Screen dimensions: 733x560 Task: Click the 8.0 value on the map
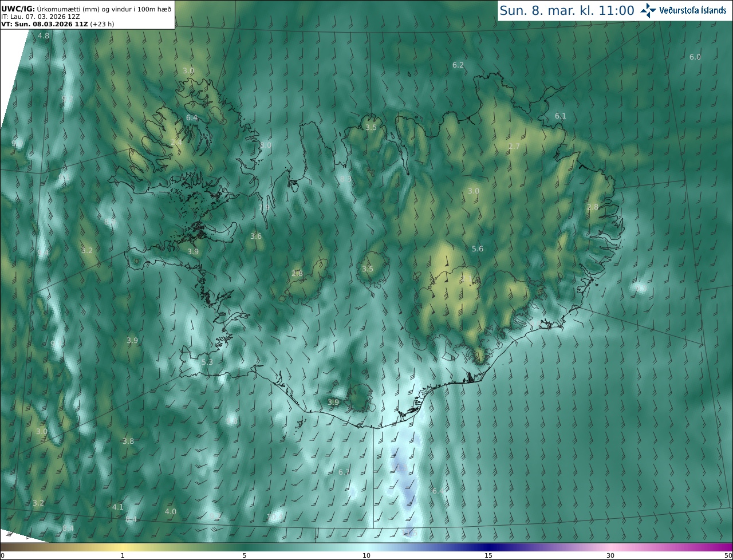pyautogui.click(x=266, y=145)
